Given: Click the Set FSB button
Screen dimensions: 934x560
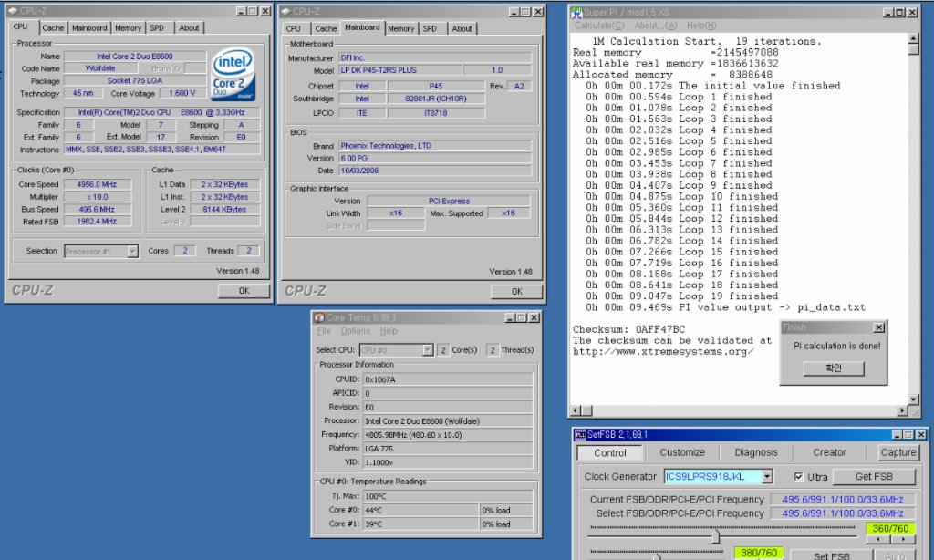Looking at the screenshot, I should [832, 555].
